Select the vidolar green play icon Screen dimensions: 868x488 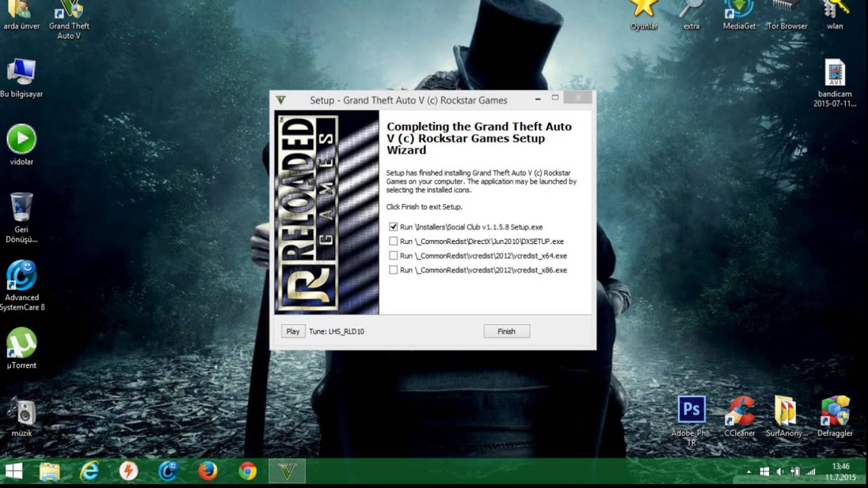[21, 145]
